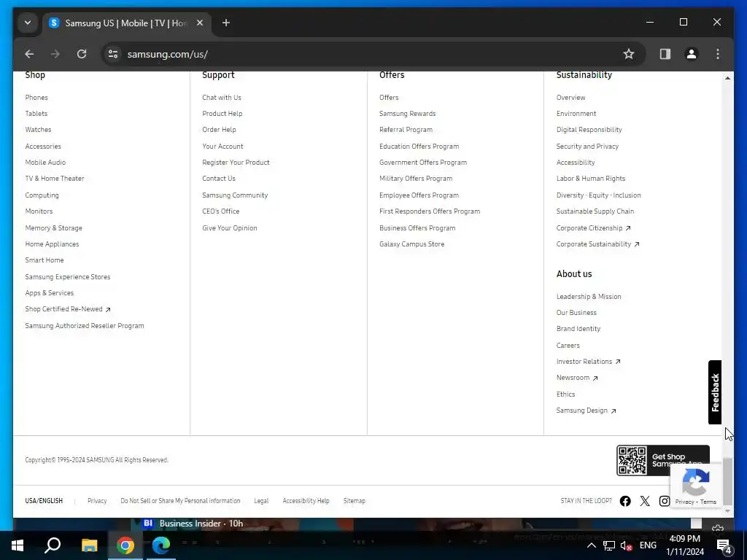Open the Feedback side tab
747x560 pixels.
[715, 392]
